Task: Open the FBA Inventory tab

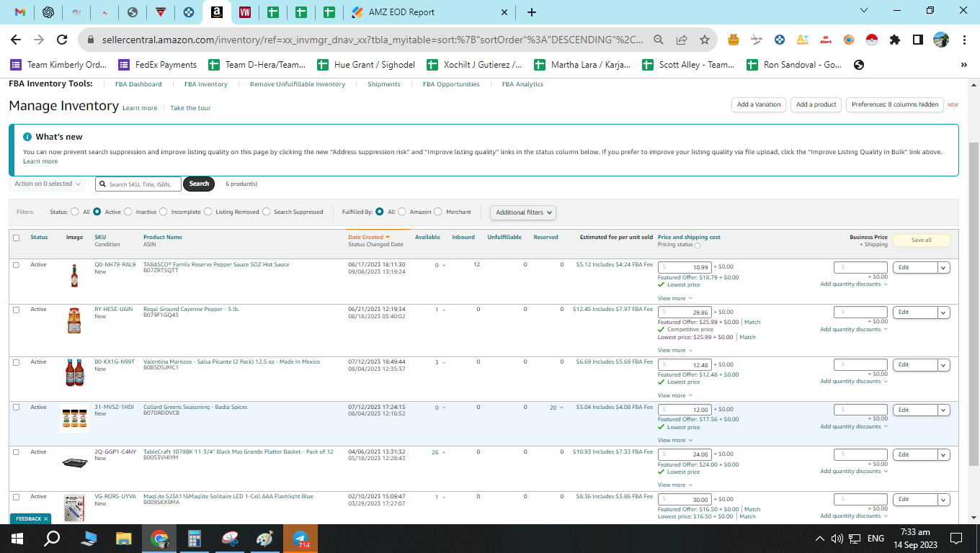Action: pos(206,84)
